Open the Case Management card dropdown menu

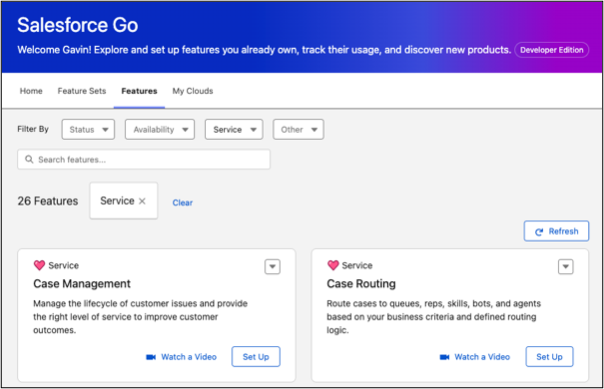[272, 267]
